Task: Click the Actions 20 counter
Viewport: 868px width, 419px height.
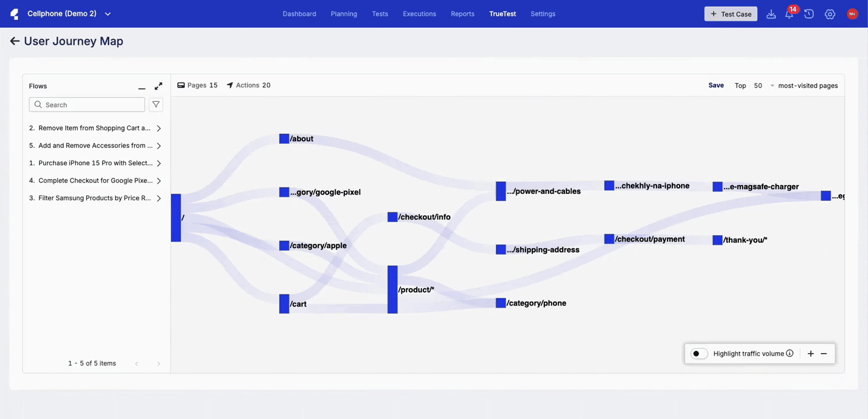Action: (249, 86)
